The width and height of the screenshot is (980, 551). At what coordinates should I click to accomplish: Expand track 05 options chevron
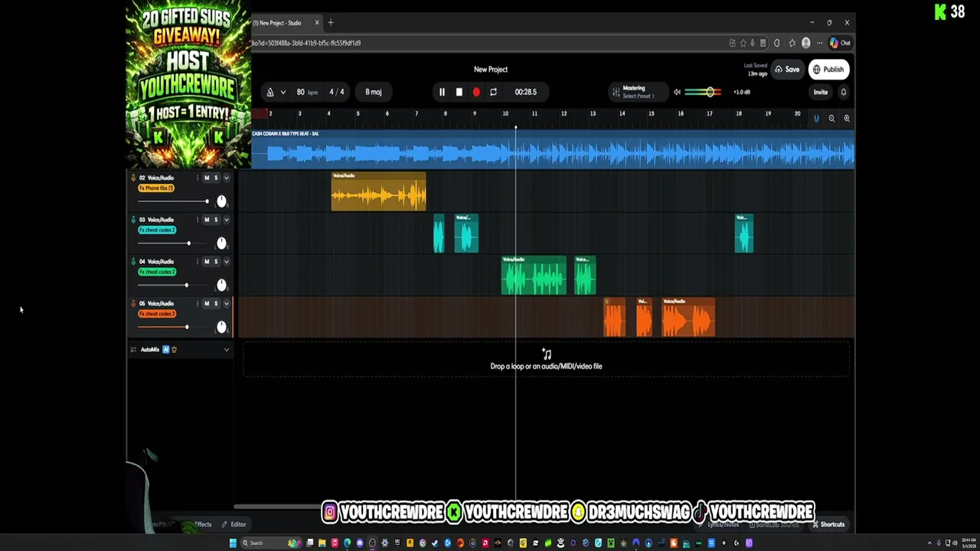pos(226,304)
